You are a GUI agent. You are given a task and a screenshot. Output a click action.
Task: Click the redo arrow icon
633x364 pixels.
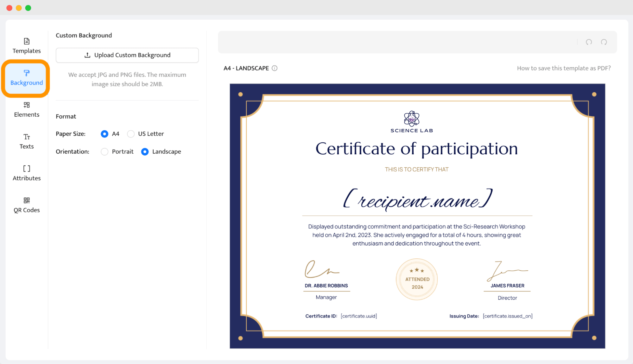pyautogui.click(x=604, y=42)
